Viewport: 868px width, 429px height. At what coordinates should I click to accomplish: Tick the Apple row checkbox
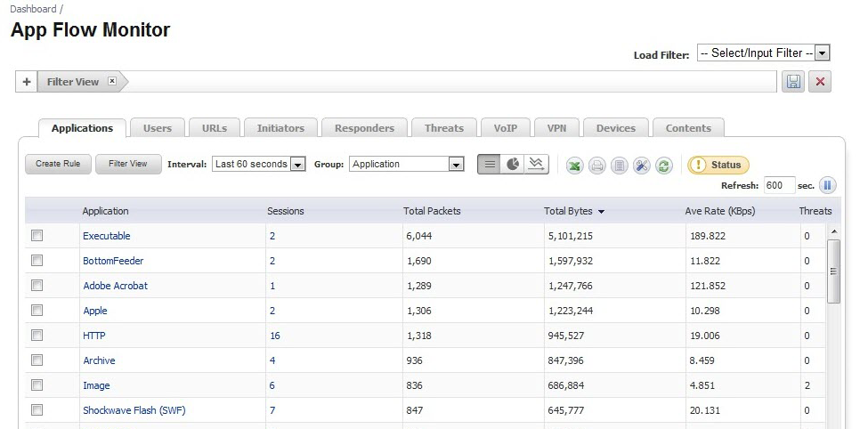37,310
